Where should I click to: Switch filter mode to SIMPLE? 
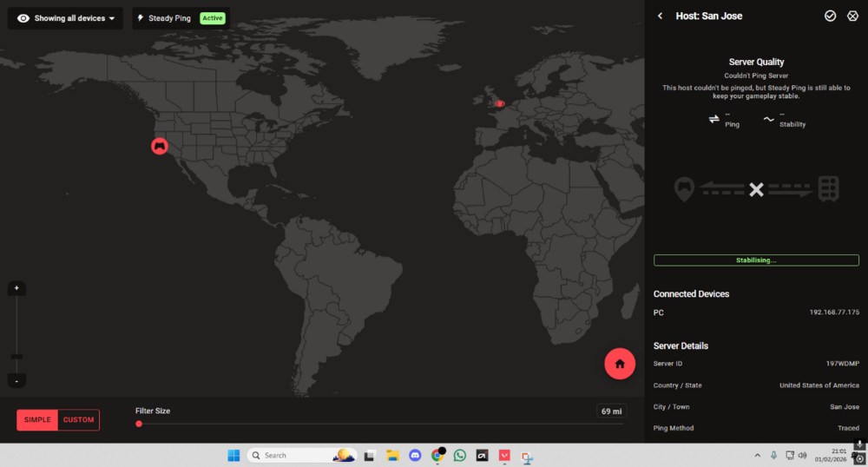37,420
